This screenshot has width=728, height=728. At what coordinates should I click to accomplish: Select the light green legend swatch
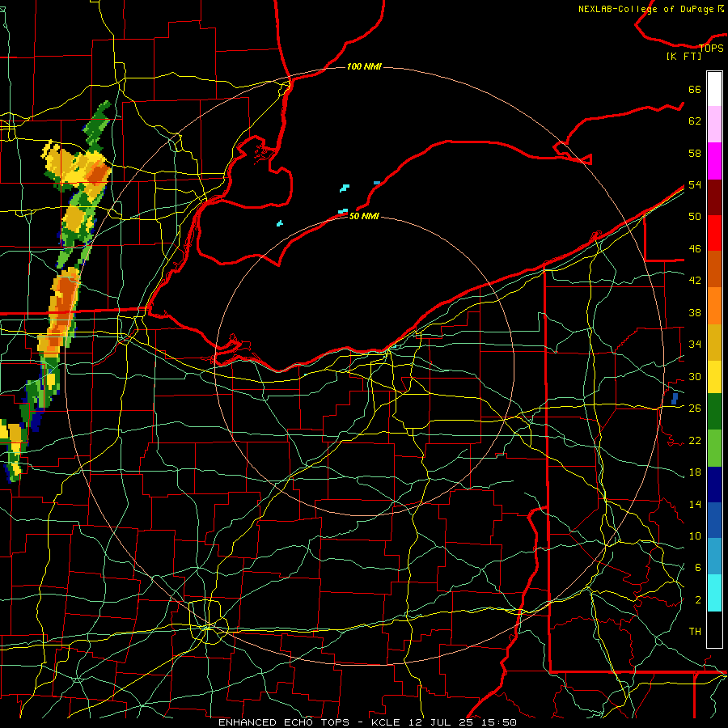714,447
